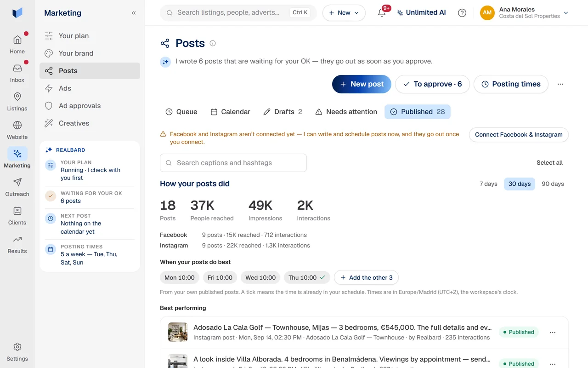Viewport: 588px width, 368px height.
Task: Click the sparkle icon beside the approval message
Action: [x=165, y=62]
